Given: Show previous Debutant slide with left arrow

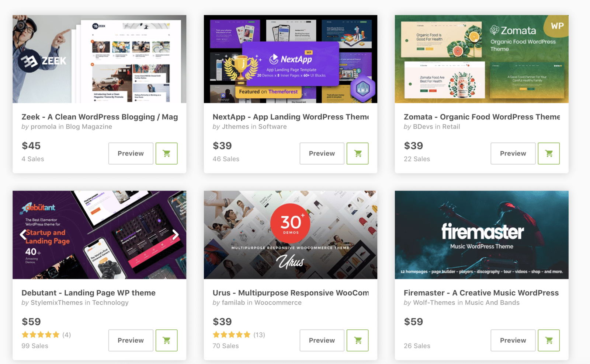Looking at the screenshot, I should (x=23, y=234).
